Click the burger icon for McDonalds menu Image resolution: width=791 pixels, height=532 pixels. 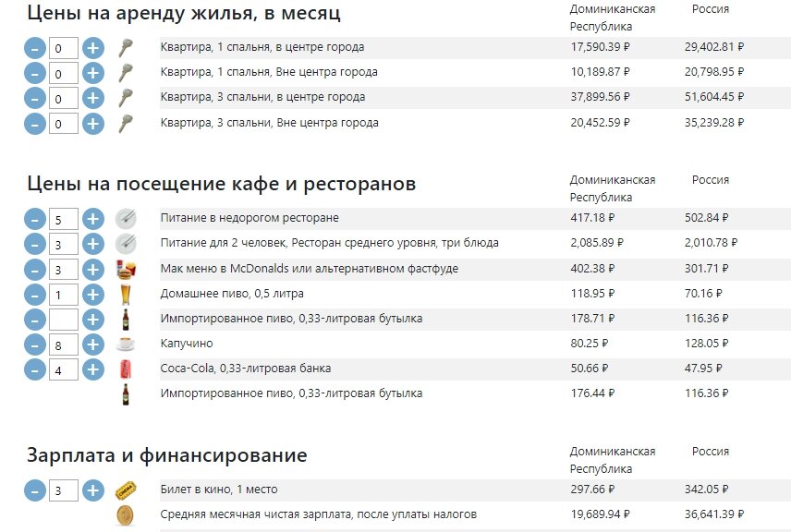[127, 270]
